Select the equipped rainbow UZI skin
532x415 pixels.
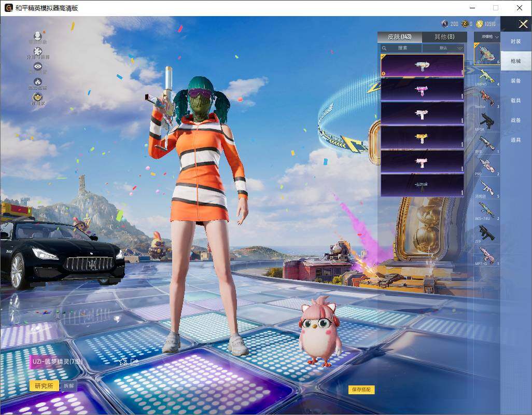(x=422, y=65)
